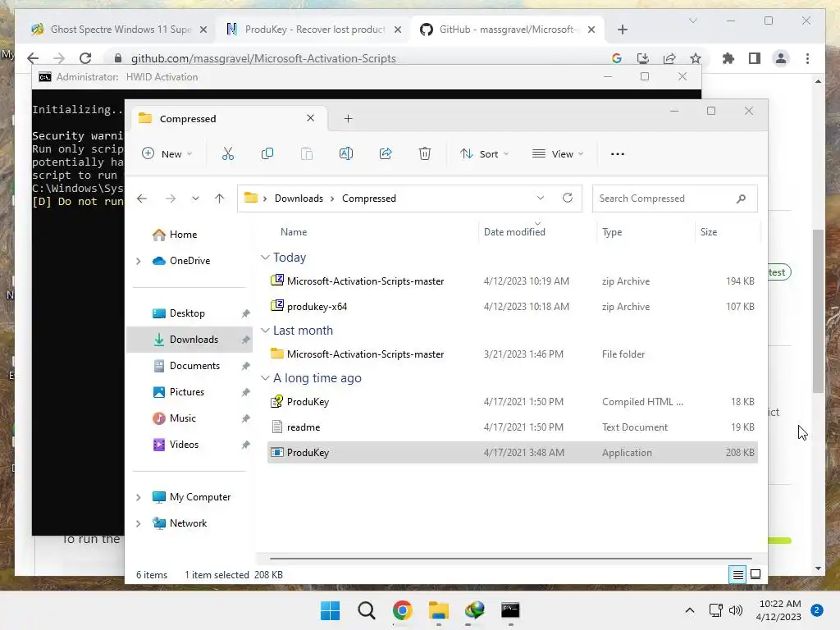Add new Explorer tab with plus
This screenshot has width=840, height=630.
tap(348, 118)
